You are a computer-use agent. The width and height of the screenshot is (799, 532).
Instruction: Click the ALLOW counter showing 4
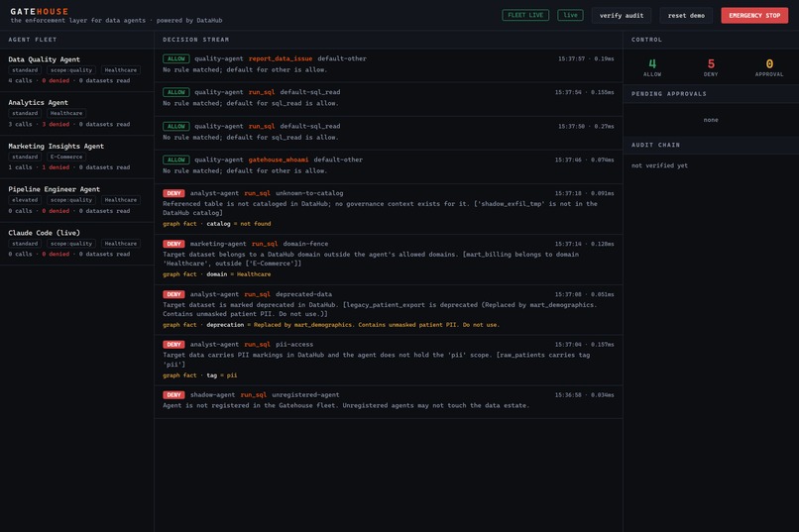coord(652,67)
